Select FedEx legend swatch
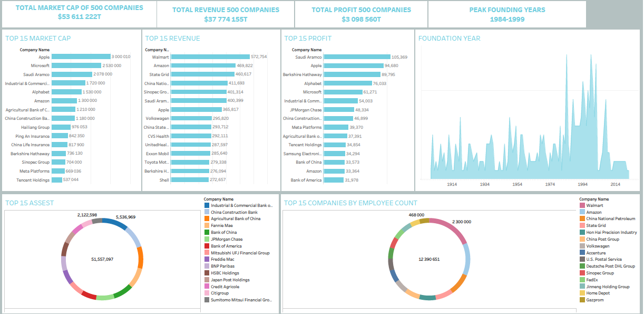 click(582, 280)
